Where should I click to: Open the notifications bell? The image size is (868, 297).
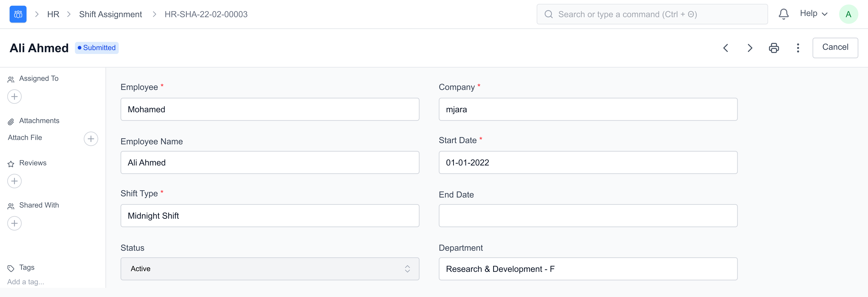(783, 14)
